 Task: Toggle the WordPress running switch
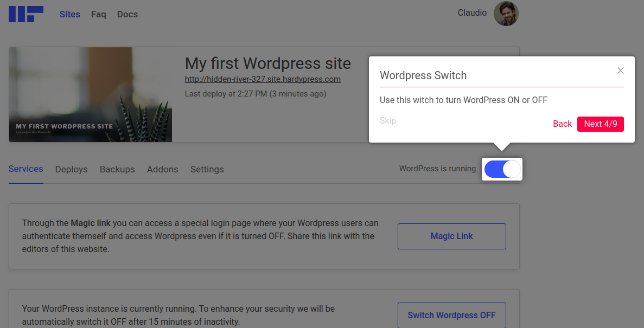tap(502, 170)
